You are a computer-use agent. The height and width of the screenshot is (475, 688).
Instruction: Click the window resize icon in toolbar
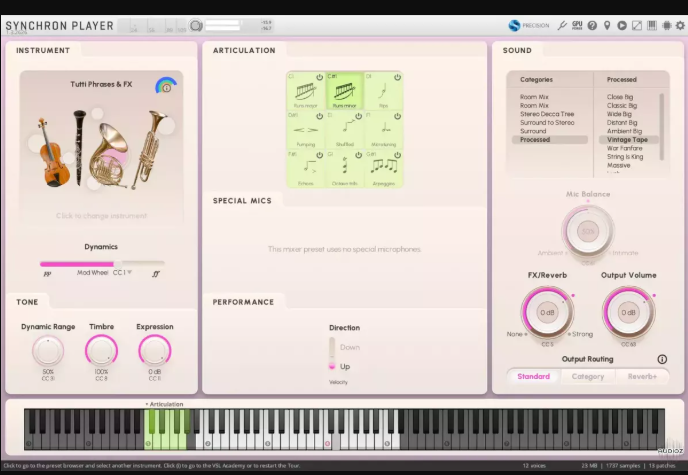[x=637, y=25]
